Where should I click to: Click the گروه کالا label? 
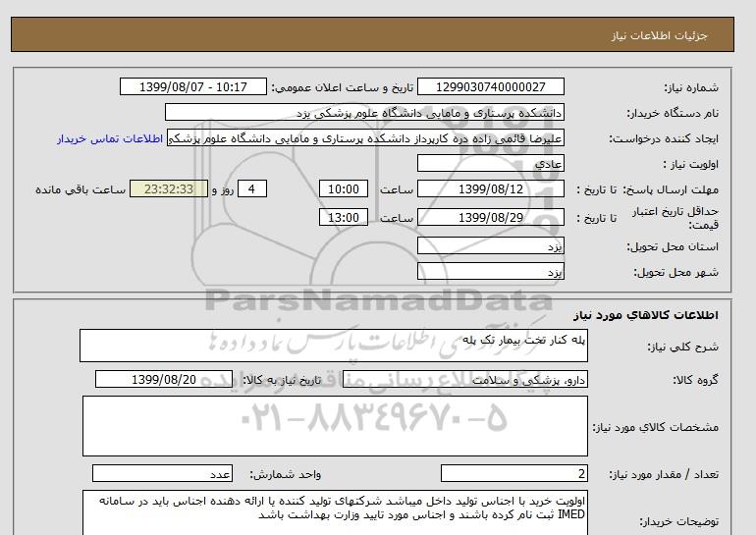pos(695,380)
